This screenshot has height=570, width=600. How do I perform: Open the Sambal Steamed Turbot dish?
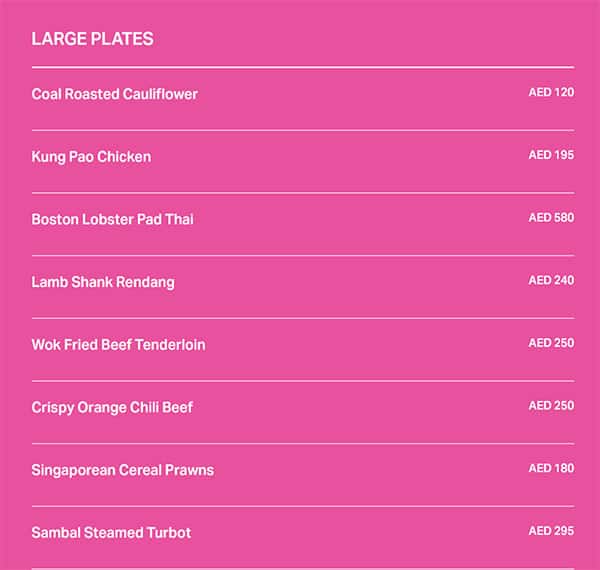(111, 533)
